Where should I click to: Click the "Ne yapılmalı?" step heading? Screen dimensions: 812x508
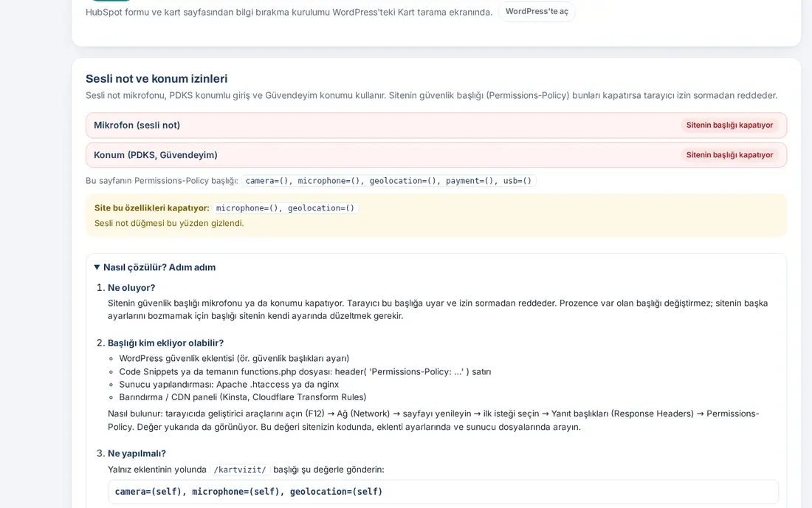137,453
